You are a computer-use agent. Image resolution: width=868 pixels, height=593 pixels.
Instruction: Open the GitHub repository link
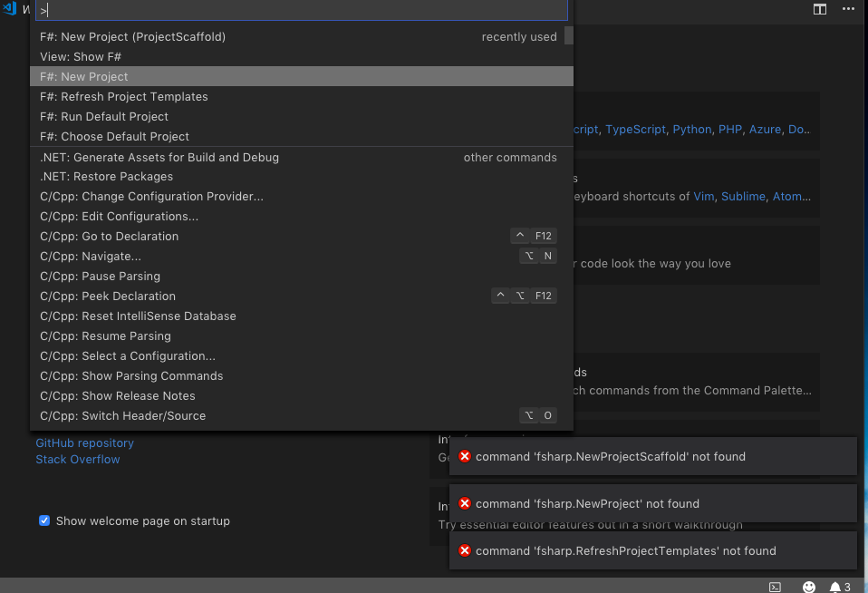[84, 442]
